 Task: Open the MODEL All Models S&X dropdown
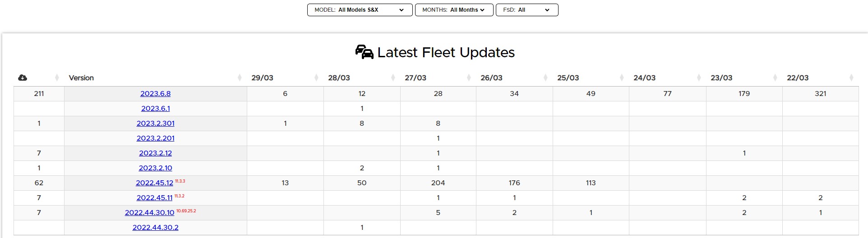[360, 10]
